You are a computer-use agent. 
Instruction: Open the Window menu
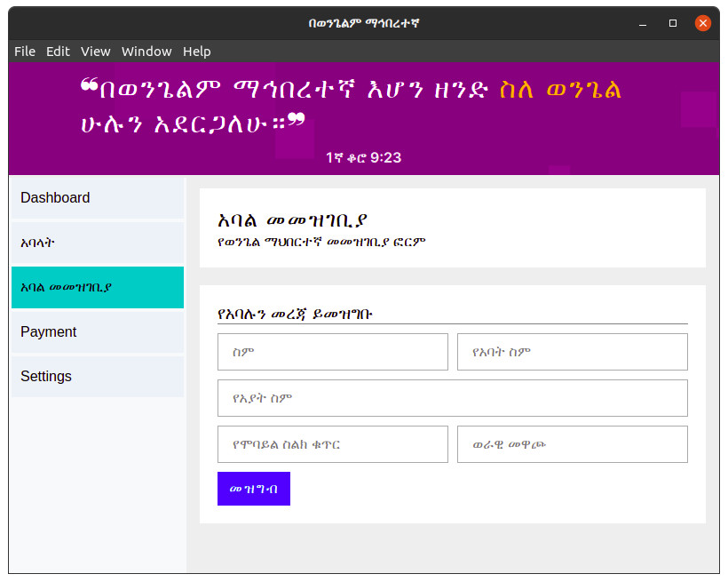(x=146, y=51)
